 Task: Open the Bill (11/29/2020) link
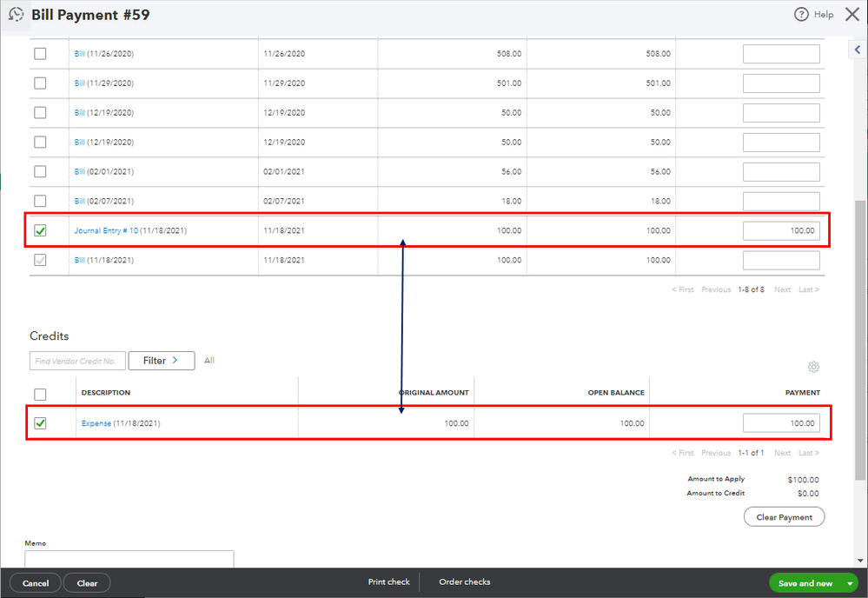pos(80,83)
